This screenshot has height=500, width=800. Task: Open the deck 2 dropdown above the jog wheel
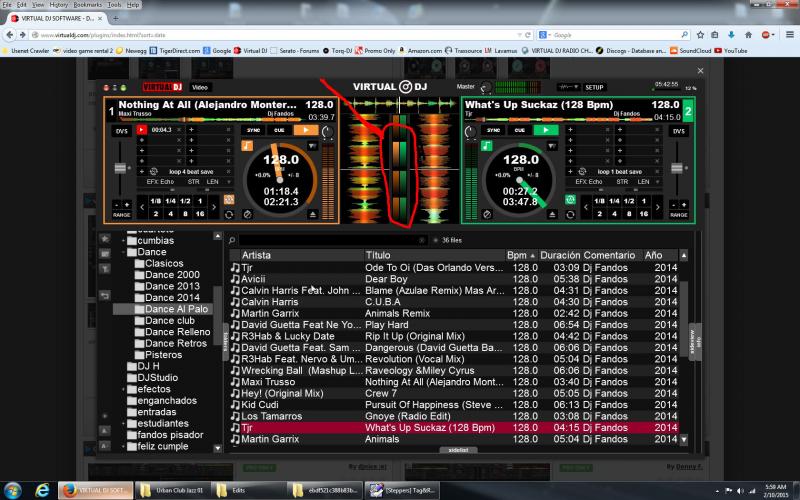click(552, 146)
